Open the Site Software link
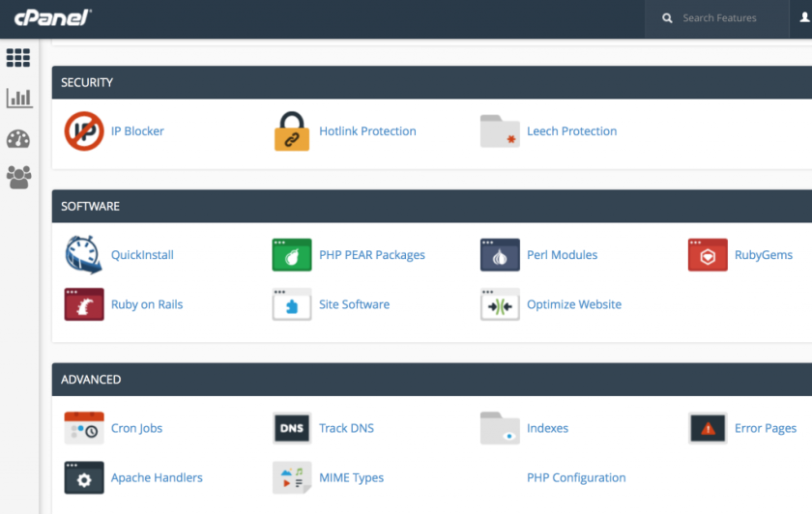This screenshot has height=514, width=812. coord(354,304)
